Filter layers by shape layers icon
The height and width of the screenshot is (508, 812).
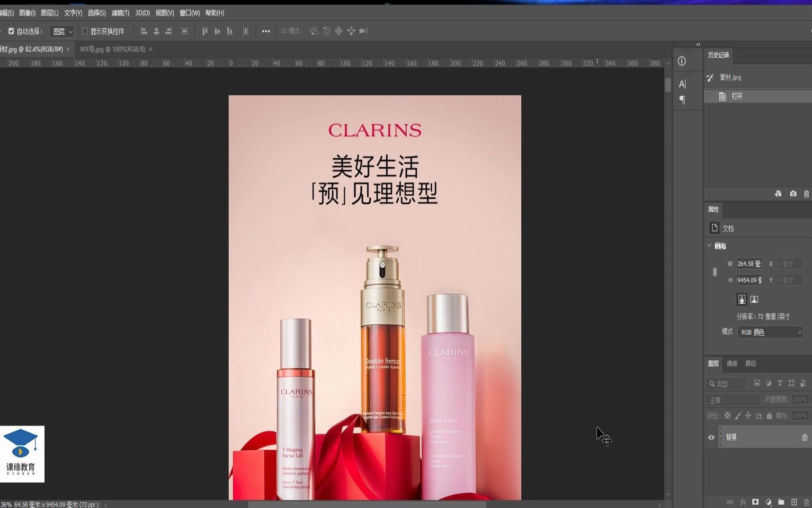[x=791, y=383]
